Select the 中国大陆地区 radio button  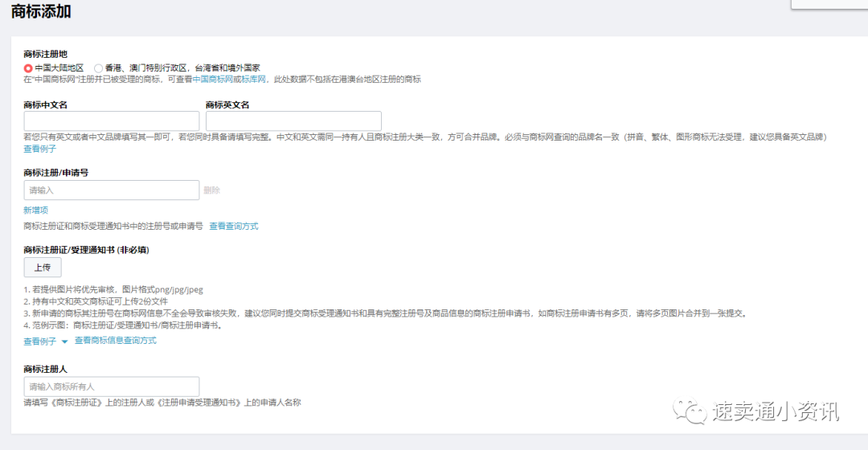(29, 68)
